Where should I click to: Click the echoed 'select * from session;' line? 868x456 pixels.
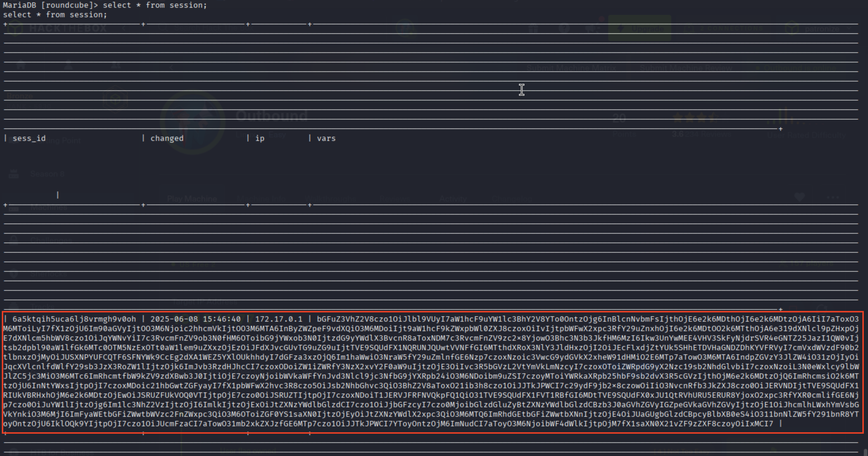coord(55,15)
